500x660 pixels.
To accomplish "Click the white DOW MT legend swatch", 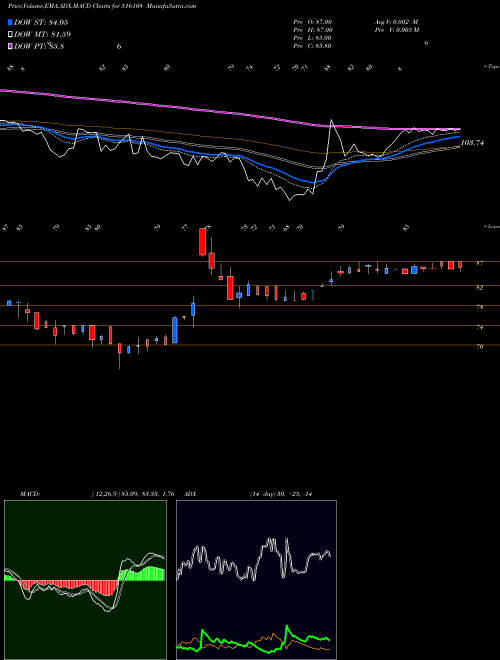I will pos(11,34).
